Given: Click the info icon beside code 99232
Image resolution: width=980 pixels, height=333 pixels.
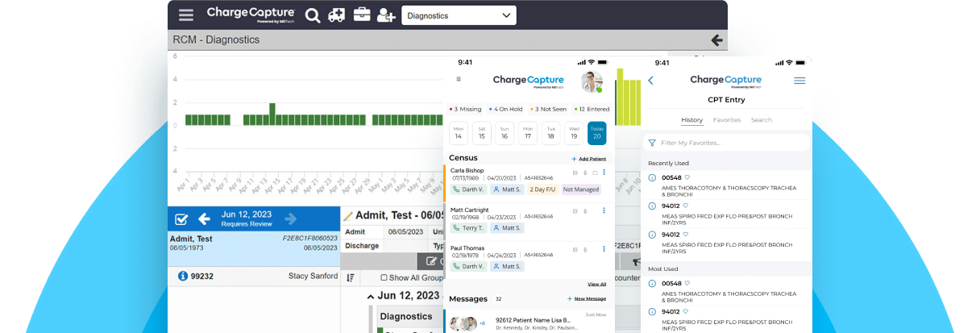Looking at the screenshot, I should click(x=182, y=277).
